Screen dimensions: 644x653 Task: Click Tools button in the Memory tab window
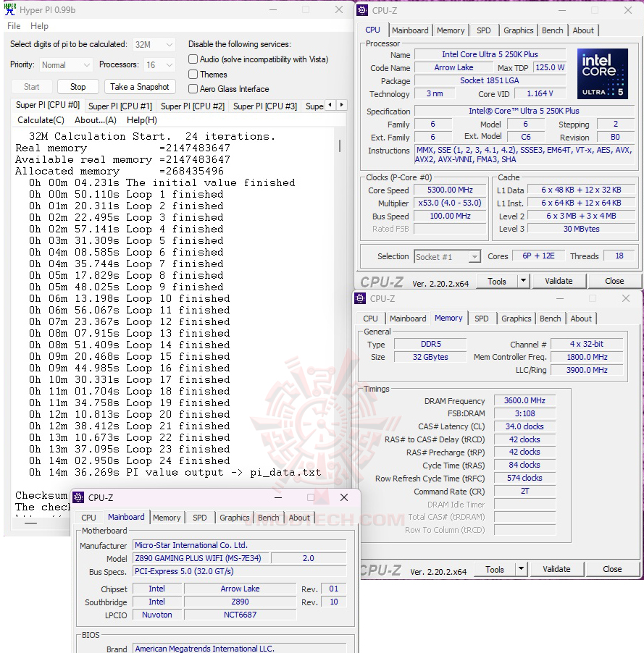point(494,569)
